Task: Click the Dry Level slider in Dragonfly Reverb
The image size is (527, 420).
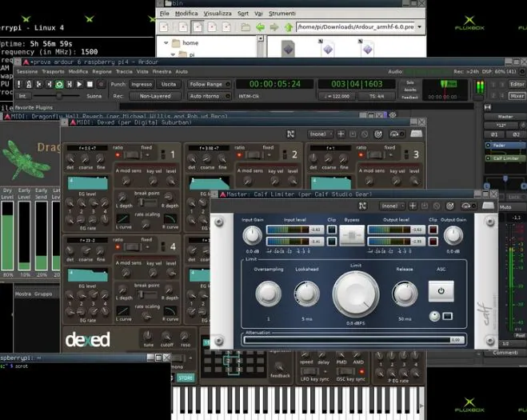Action: (x=7, y=236)
